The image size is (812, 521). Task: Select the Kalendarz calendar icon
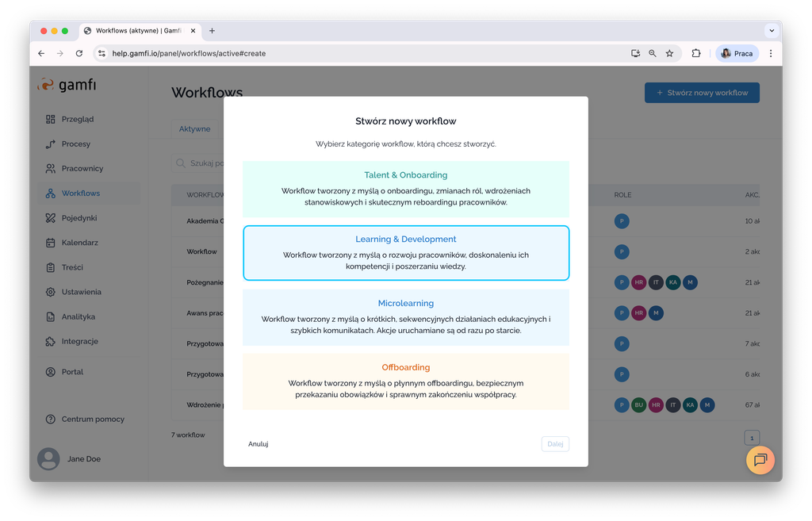[51, 243]
